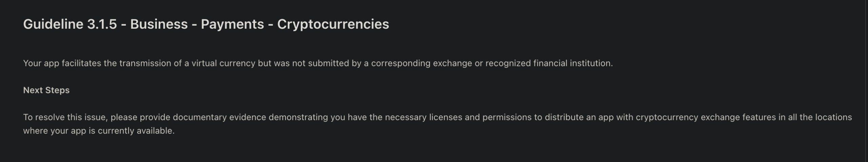Image resolution: width=868 pixels, height=162 pixels.
Task: Click the word 'permissions' in the paragraph
Action: 507,117
